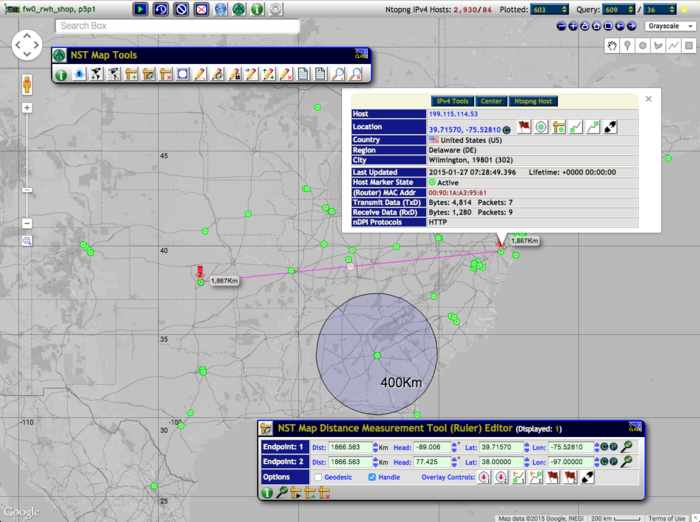This screenshot has height=522, width=700.
Task: Click the hand pan tool icon
Action: [x=611, y=45]
